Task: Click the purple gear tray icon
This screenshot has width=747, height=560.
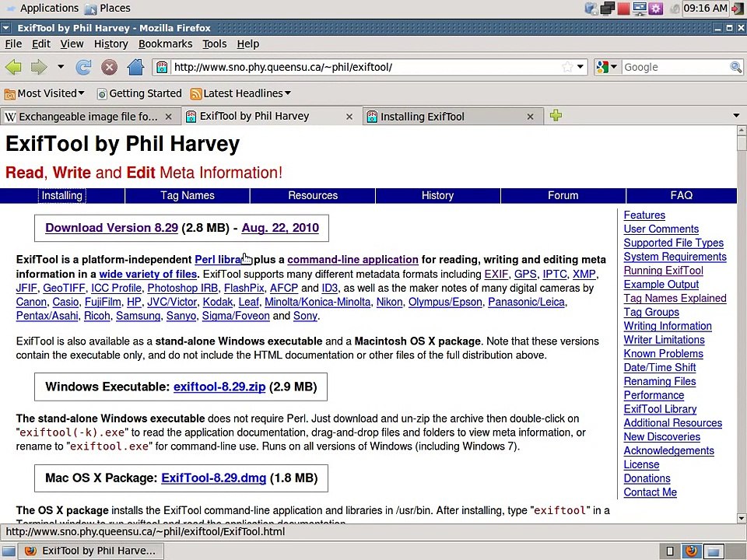Action: point(656,9)
